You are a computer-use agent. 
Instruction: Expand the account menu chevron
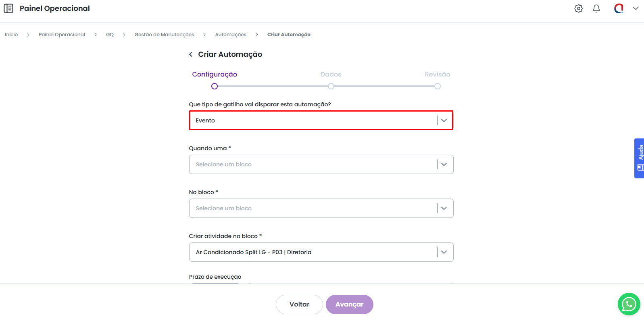tap(636, 8)
